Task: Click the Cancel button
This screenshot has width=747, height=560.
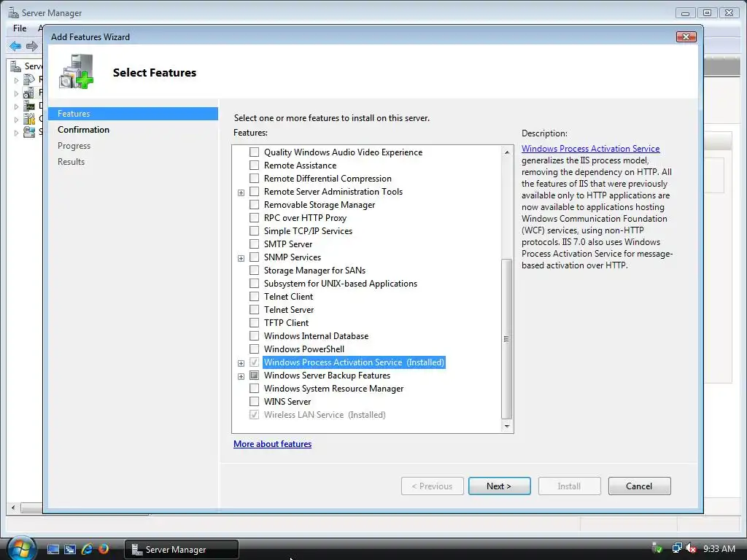Action: [x=639, y=486]
